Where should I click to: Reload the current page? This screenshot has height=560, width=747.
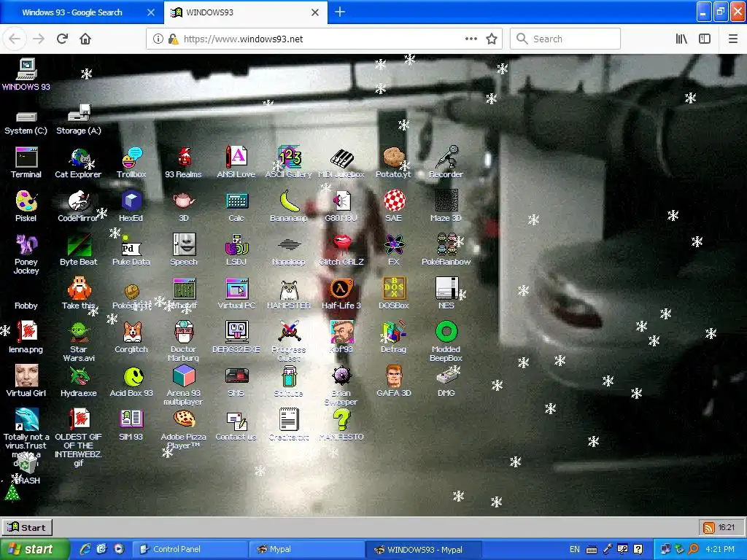(x=63, y=39)
